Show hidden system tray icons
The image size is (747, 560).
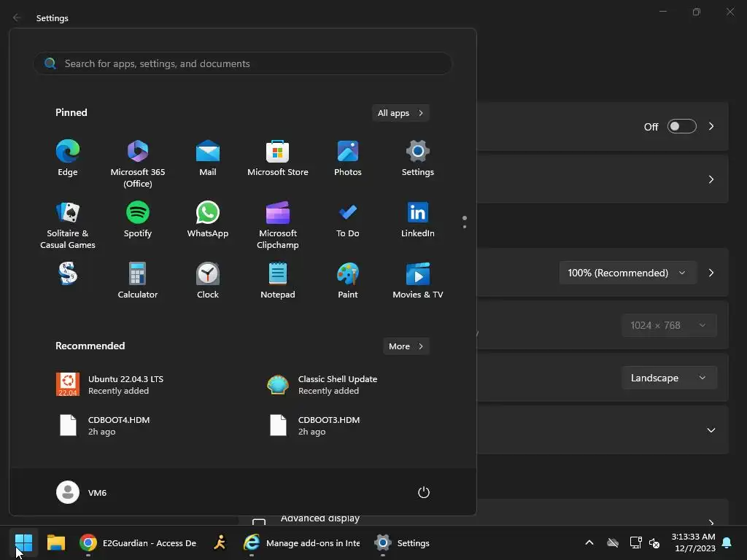(x=589, y=542)
